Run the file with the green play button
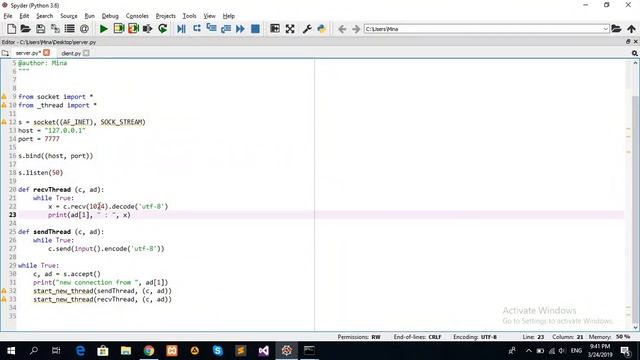The height and width of the screenshot is (360, 640). pyautogui.click(x=104, y=29)
